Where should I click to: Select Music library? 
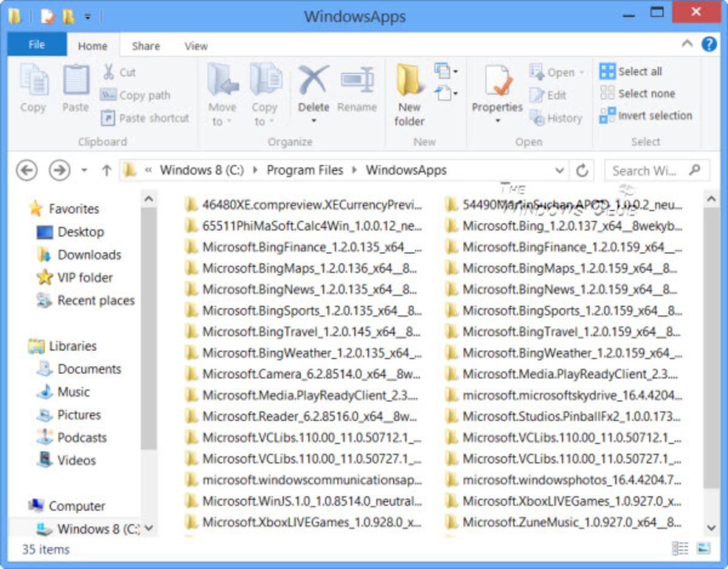pyautogui.click(x=63, y=392)
